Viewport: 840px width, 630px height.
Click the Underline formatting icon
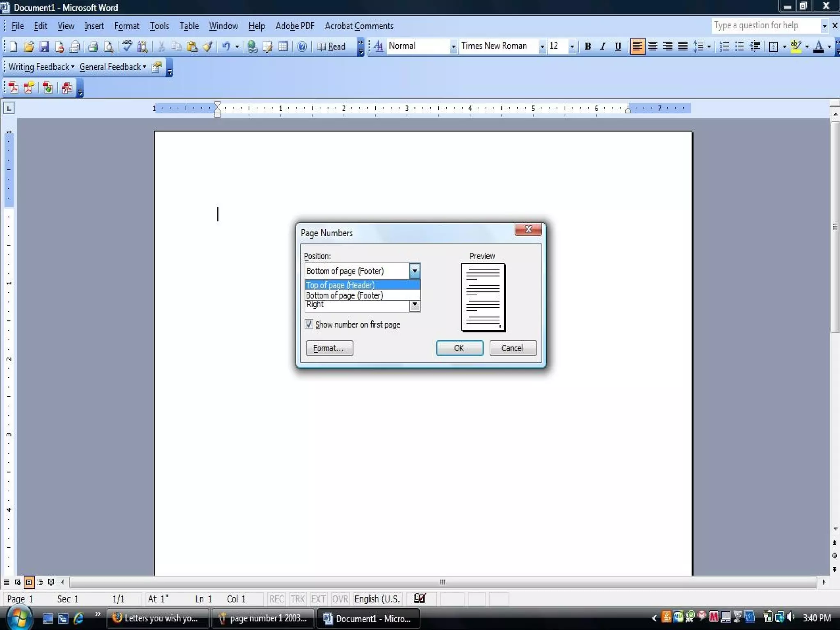coord(618,46)
